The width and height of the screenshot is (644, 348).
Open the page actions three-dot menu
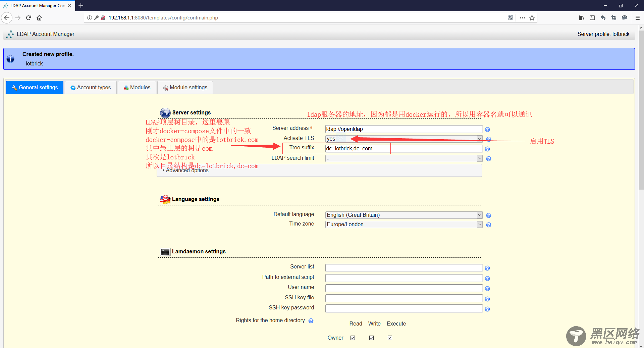pos(522,18)
